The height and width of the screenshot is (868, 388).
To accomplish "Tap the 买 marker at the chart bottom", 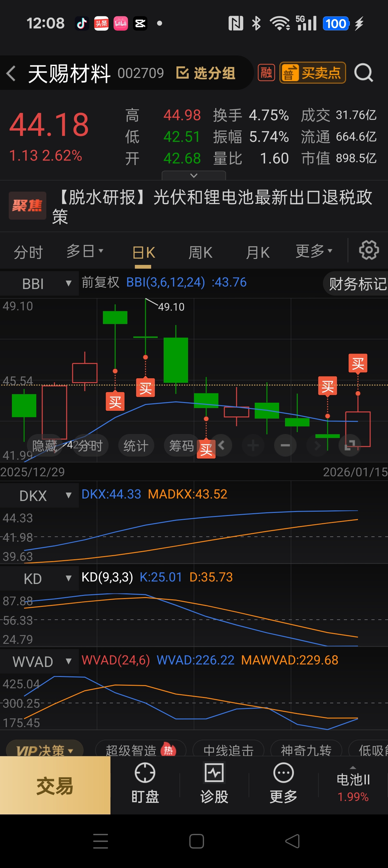I will pos(206,449).
